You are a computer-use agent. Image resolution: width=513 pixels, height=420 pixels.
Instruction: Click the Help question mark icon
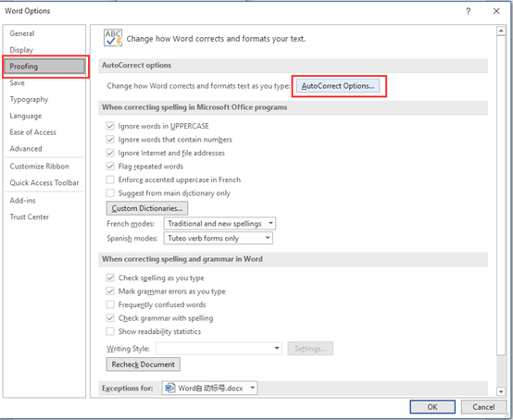coord(469,11)
